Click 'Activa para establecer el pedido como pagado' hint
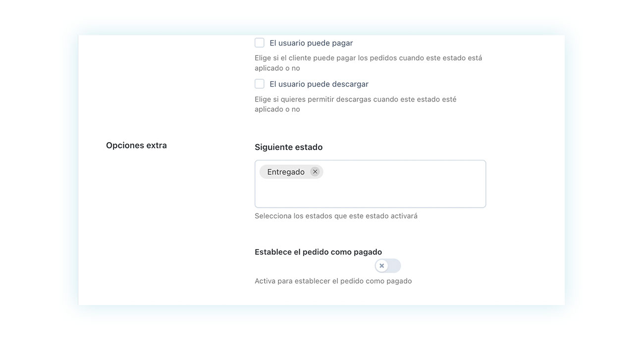The height and width of the screenshot is (358, 644). [x=333, y=281]
